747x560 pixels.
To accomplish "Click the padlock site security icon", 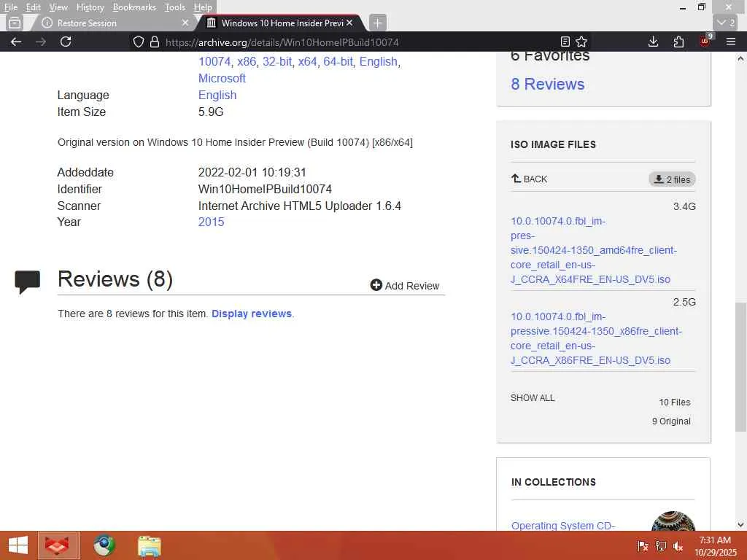I will [x=155, y=42].
